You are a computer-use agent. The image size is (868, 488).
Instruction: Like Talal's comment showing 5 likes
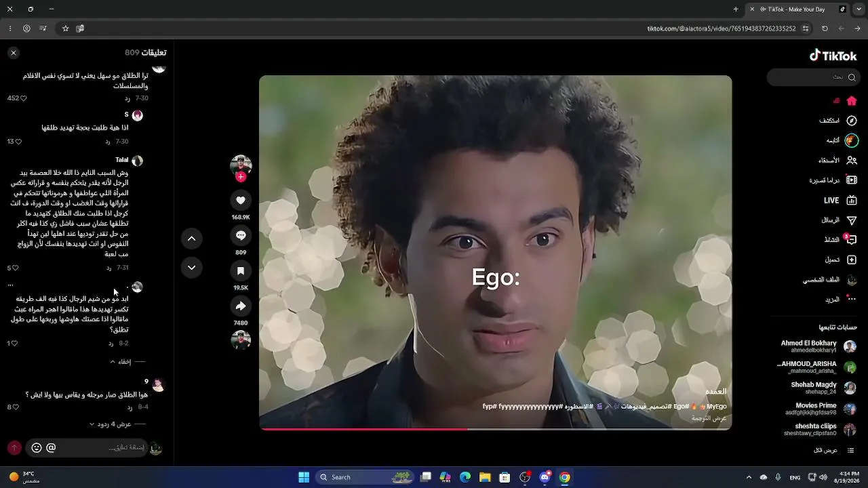[15, 268]
